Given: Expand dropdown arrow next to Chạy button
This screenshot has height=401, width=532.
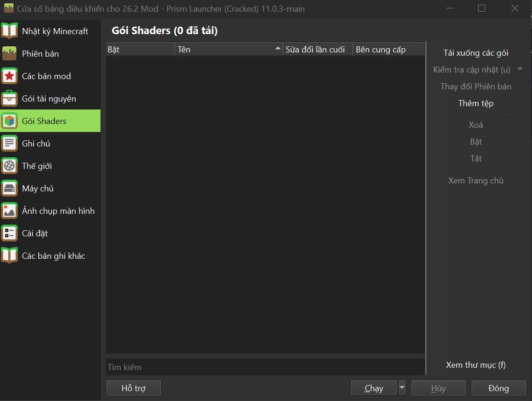Looking at the screenshot, I should [402, 388].
